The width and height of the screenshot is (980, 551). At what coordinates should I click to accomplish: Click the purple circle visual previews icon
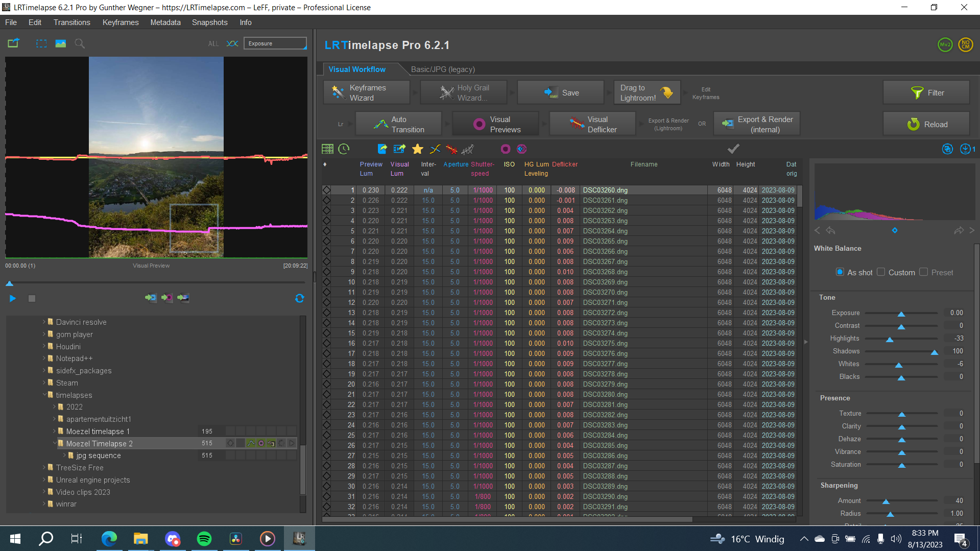pyautogui.click(x=505, y=149)
